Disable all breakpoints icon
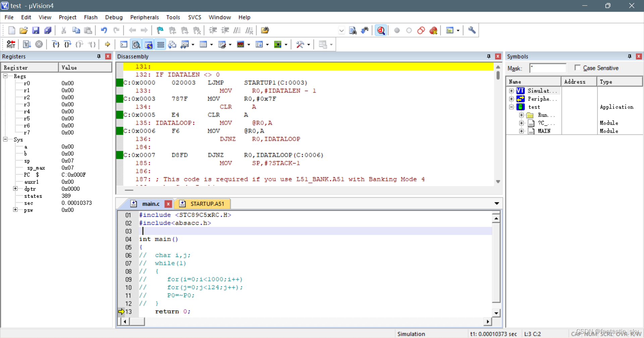This screenshot has width=644, height=338. (421, 30)
